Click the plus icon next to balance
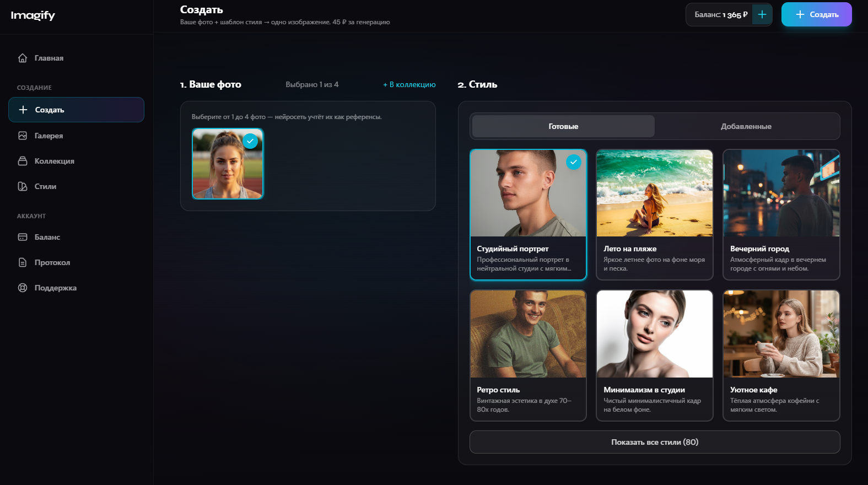Image resolution: width=868 pixels, height=485 pixels. click(762, 15)
